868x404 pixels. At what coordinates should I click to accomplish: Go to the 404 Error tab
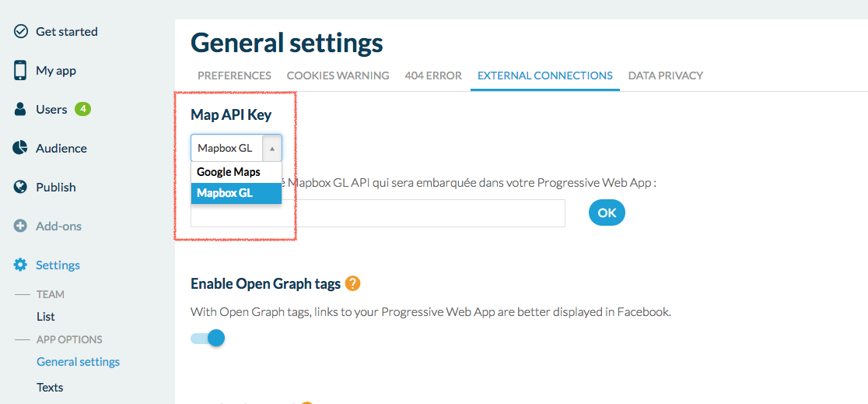pos(433,76)
